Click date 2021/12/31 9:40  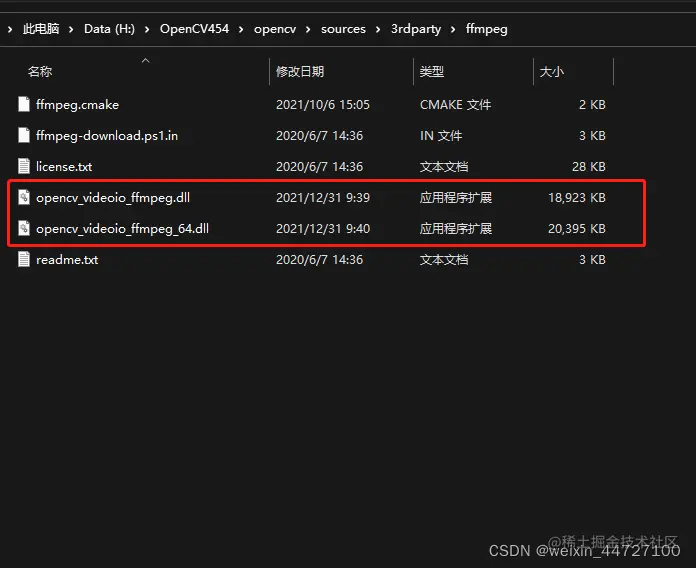[323, 229]
